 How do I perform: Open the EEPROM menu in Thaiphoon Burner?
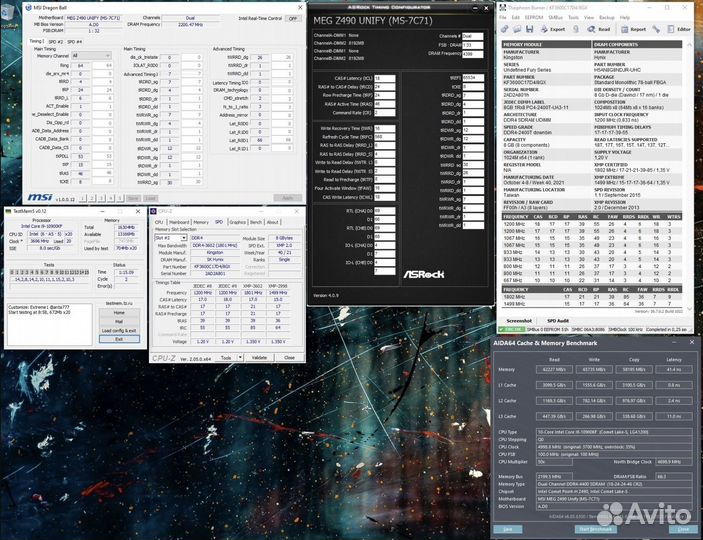tap(534, 17)
